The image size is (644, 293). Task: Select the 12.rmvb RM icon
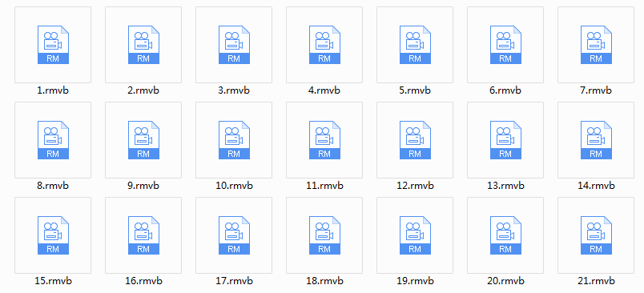tap(415, 140)
